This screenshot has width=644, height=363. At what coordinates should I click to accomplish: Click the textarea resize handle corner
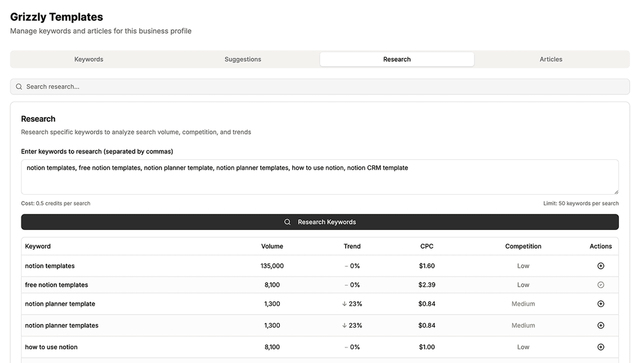[x=616, y=192]
